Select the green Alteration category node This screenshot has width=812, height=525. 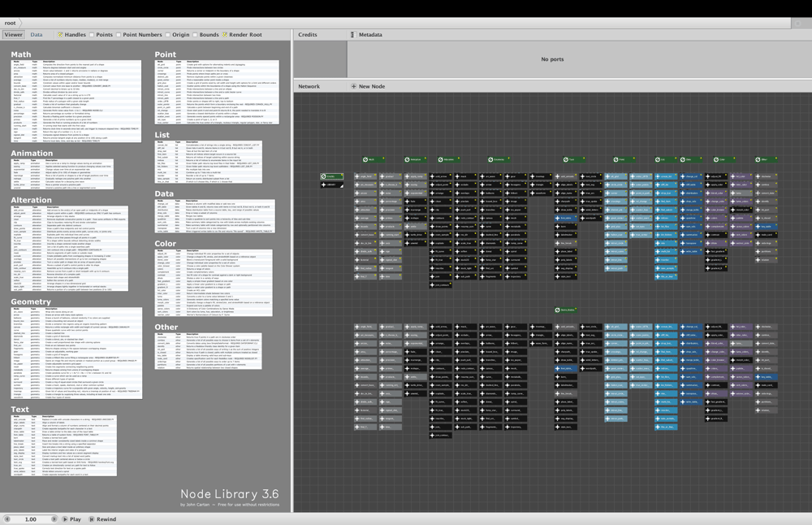pos(449,159)
